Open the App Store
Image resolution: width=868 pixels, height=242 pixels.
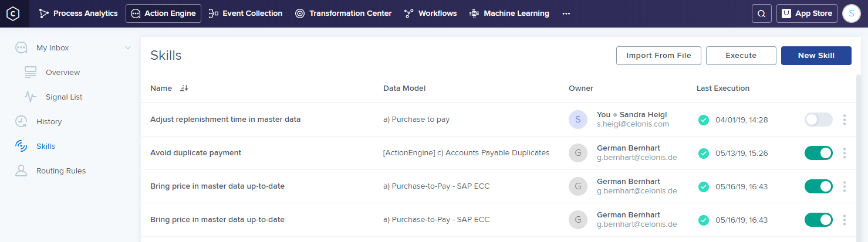tap(807, 13)
